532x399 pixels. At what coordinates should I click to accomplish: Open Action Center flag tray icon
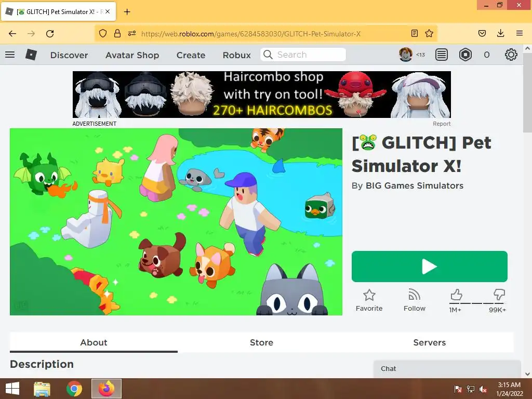(458, 389)
